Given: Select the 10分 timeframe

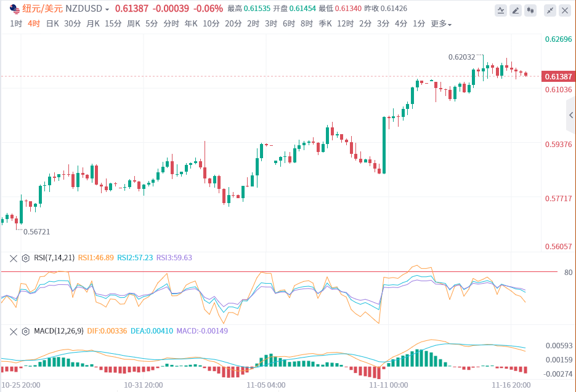Looking at the screenshot, I should tap(211, 24).
